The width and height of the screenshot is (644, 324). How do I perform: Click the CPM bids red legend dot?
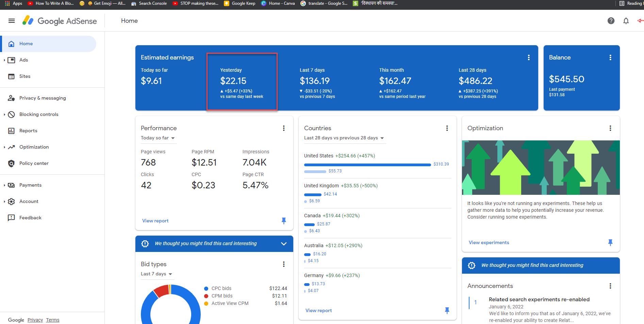(206, 296)
